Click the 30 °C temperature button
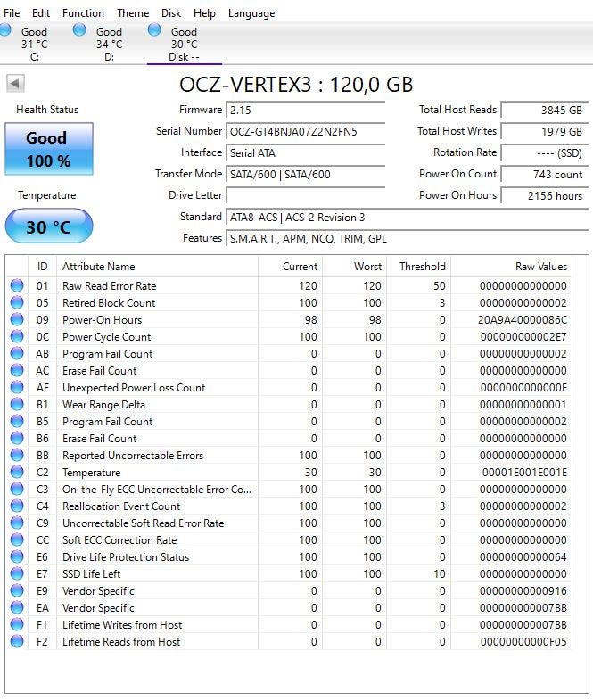The width and height of the screenshot is (593, 700). (49, 226)
